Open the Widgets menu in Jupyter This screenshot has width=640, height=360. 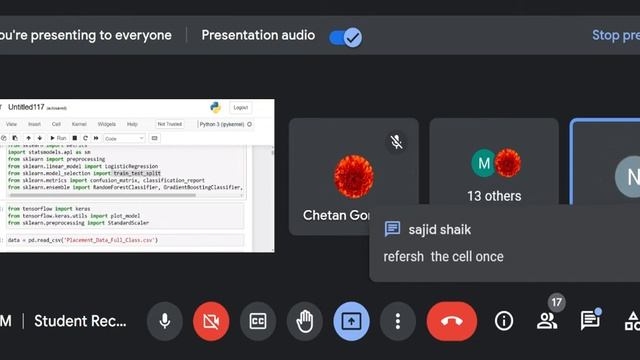107,124
